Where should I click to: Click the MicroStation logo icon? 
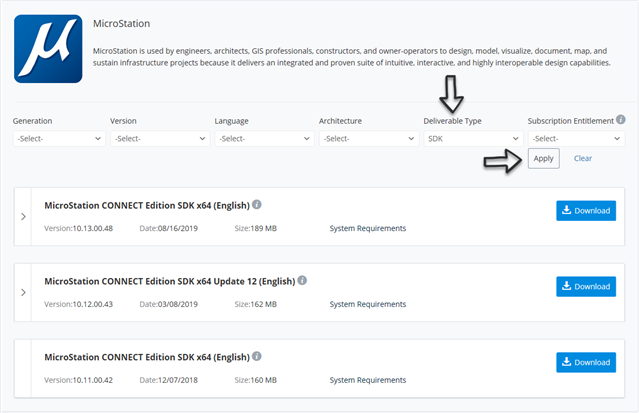[x=48, y=49]
